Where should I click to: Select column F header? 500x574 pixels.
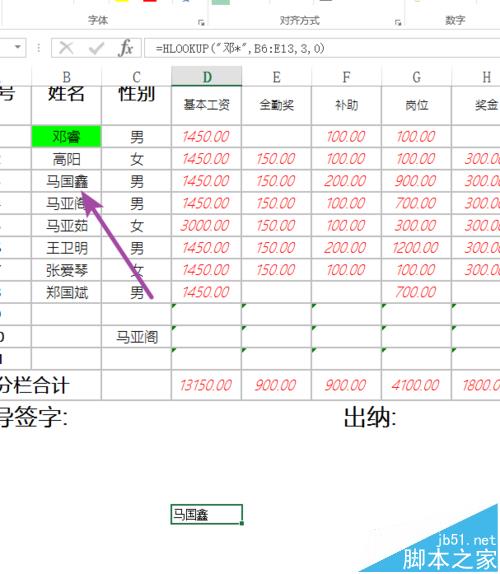tap(346, 77)
